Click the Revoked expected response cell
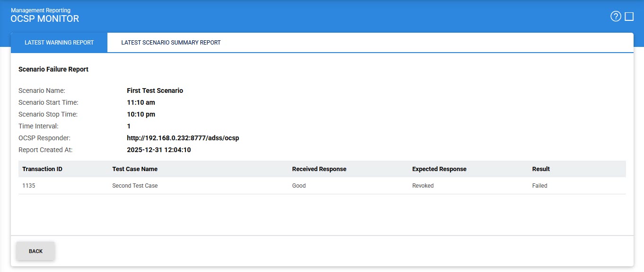 pos(423,186)
